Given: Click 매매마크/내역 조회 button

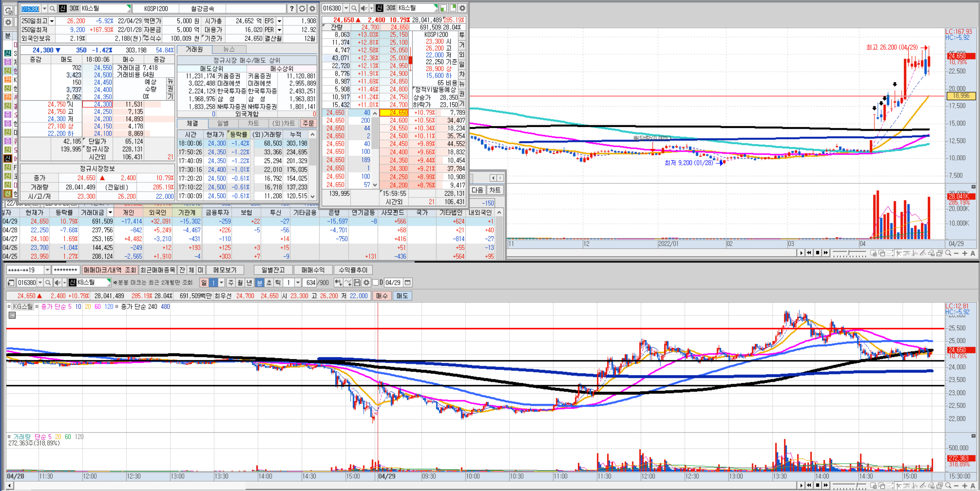Looking at the screenshot, I should (110, 270).
